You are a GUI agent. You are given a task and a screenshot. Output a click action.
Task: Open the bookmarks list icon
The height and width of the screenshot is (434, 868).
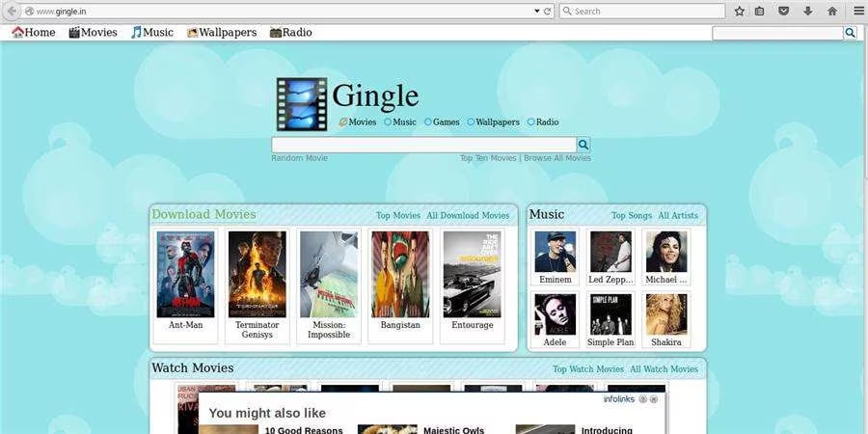point(760,12)
